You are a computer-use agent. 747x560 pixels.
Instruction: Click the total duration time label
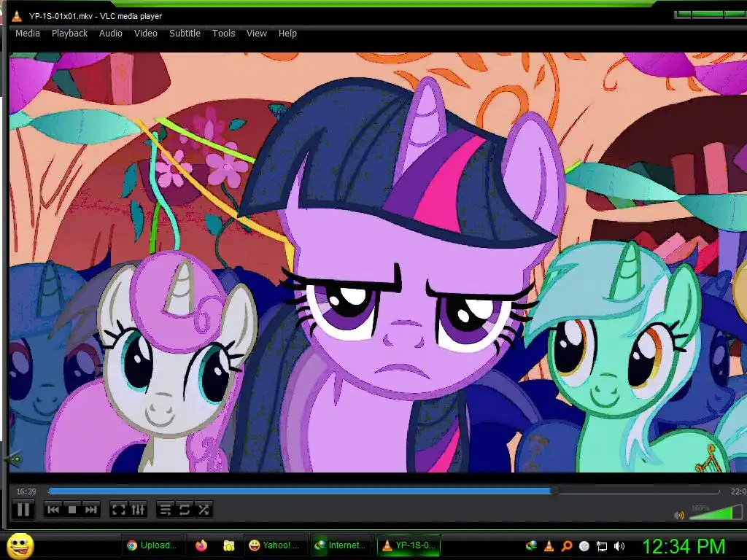(x=738, y=491)
